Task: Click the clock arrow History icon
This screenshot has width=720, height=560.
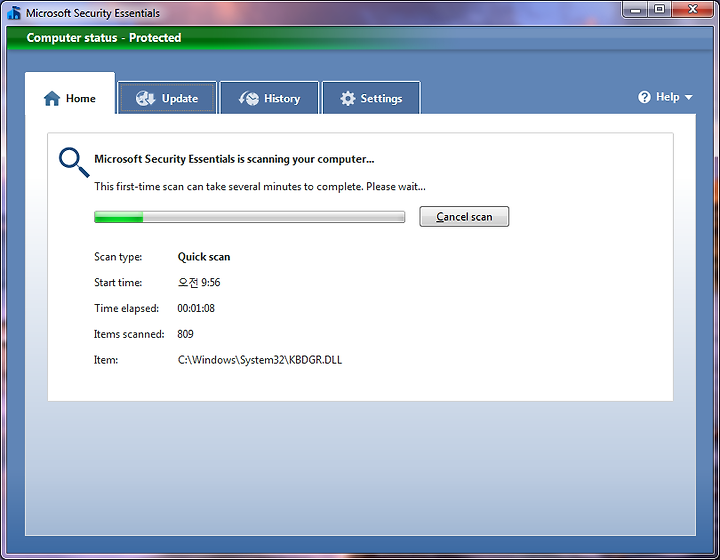Action: tap(249, 98)
